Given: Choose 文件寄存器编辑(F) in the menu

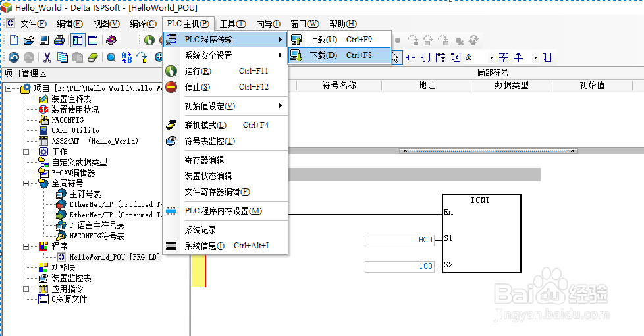Looking at the screenshot, I should [x=225, y=192].
